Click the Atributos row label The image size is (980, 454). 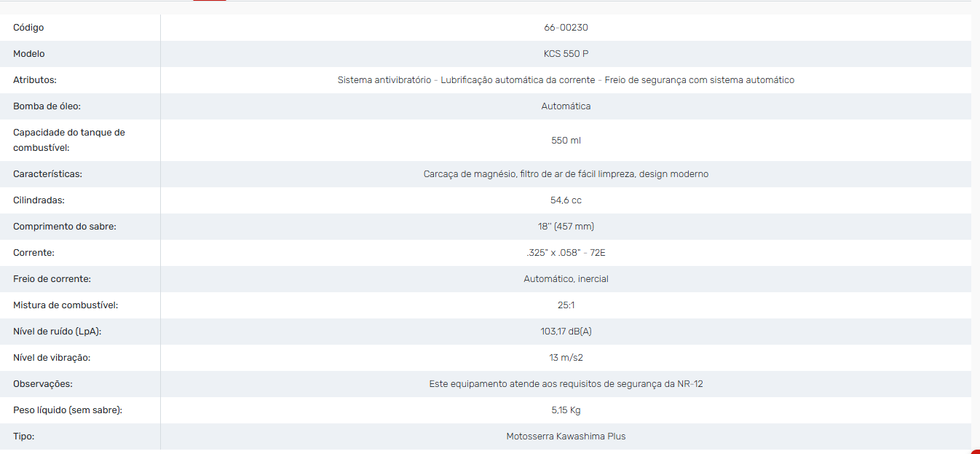[35, 80]
